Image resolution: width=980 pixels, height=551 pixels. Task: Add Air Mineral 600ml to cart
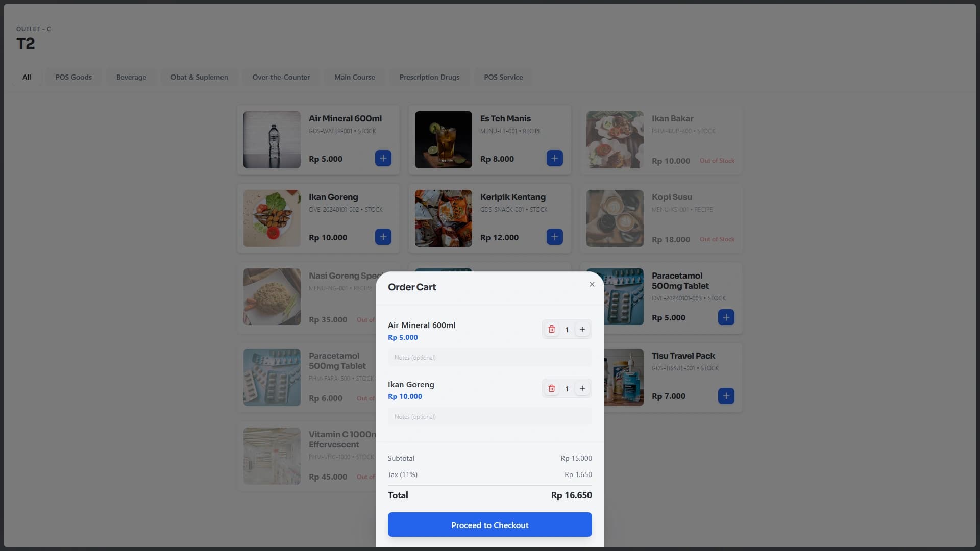click(383, 158)
